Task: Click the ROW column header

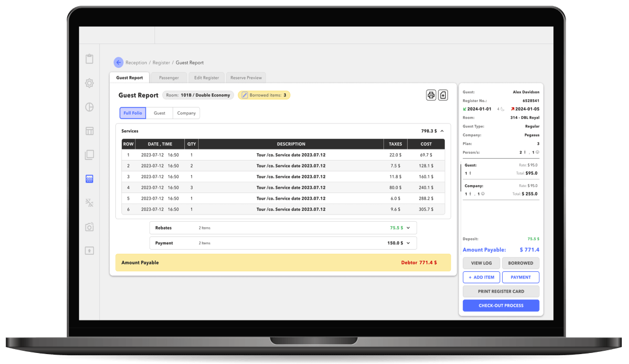Action: [x=129, y=144]
